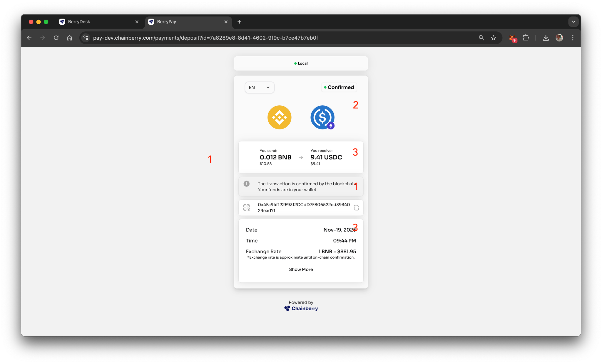This screenshot has height=364, width=602.
Task: Open a new browser tab
Action: click(x=239, y=22)
